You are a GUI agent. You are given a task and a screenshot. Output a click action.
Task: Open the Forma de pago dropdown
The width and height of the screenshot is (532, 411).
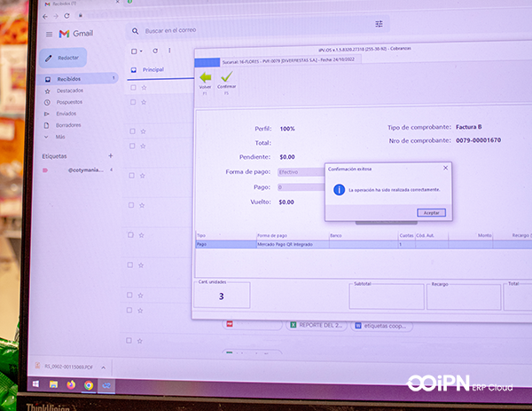click(x=301, y=171)
